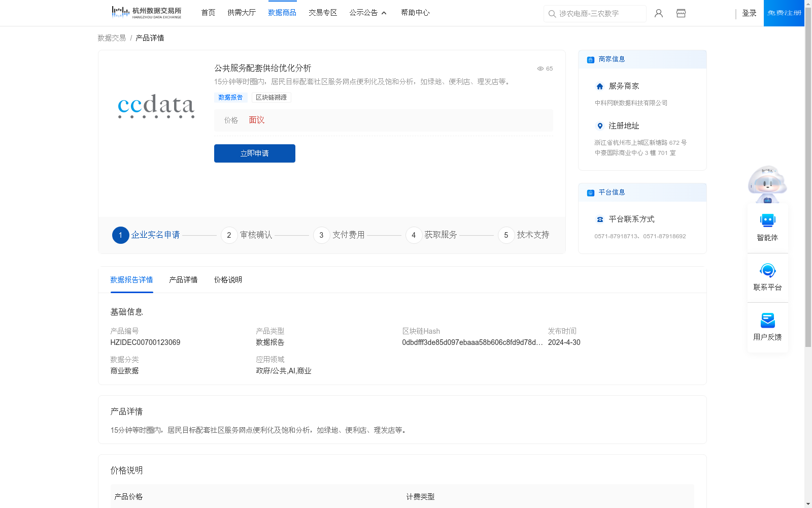Image resolution: width=812 pixels, height=508 pixels.
Task: Click 政府/公共,AI,商业 application field value
Action: click(284, 371)
